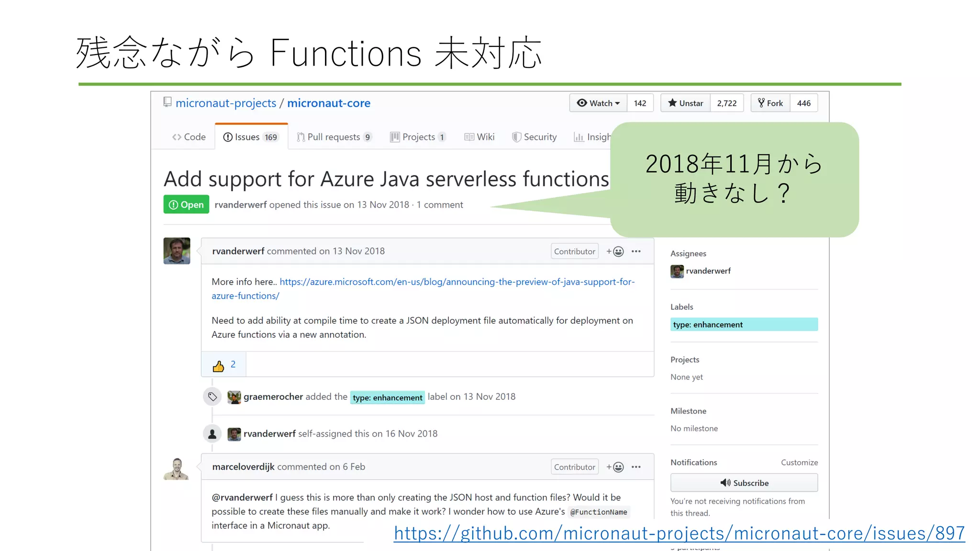The width and height of the screenshot is (980, 551).
Task: View the 142 watchers count
Action: point(640,103)
